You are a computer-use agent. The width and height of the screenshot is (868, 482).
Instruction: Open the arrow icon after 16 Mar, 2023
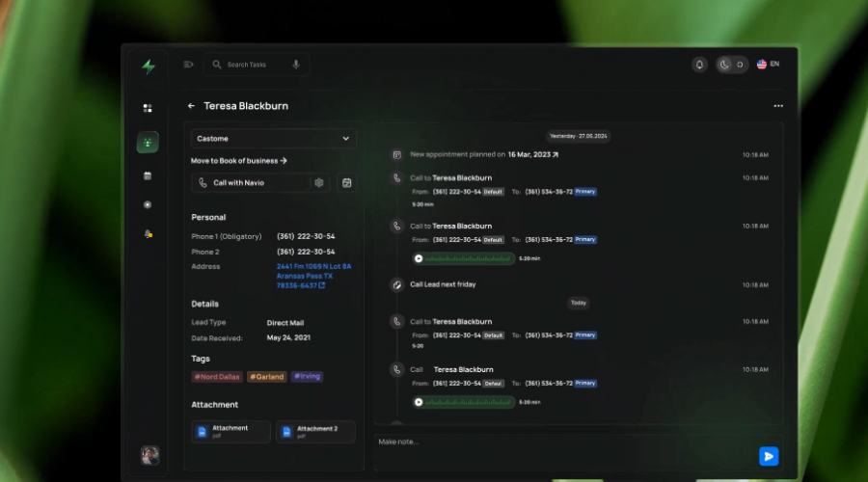pos(556,155)
